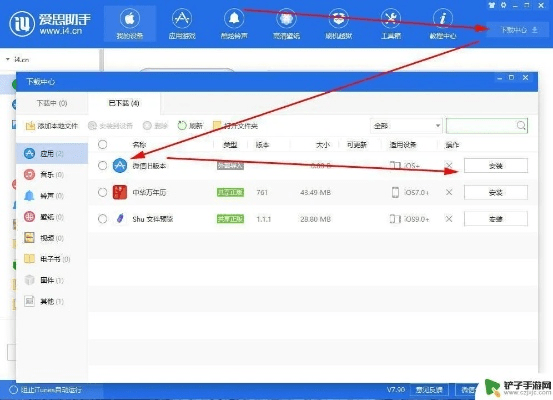This screenshot has width=553, height=400.
Task: Open the 刷机越狱 flash section icon
Action: pos(338,18)
